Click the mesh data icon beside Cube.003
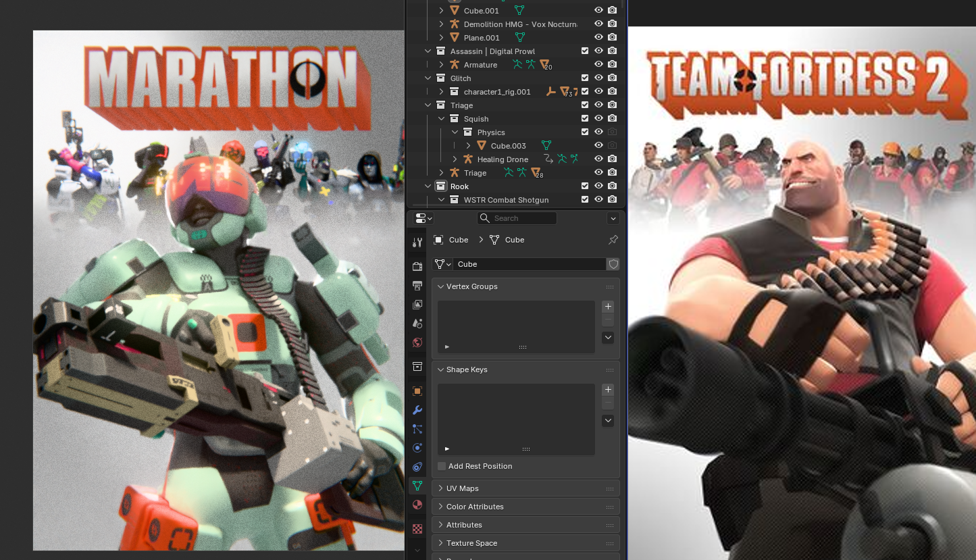 pyautogui.click(x=546, y=146)
